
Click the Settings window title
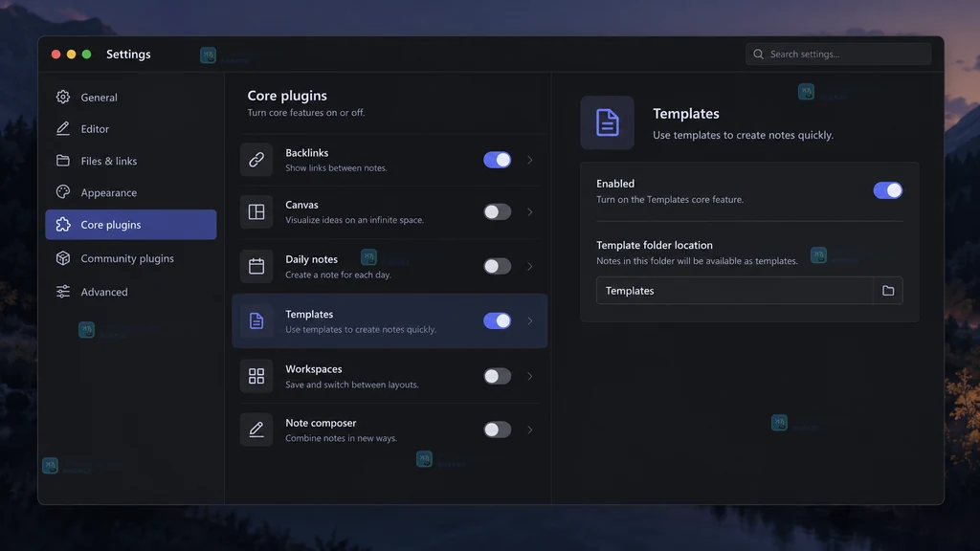pos(128,55)
